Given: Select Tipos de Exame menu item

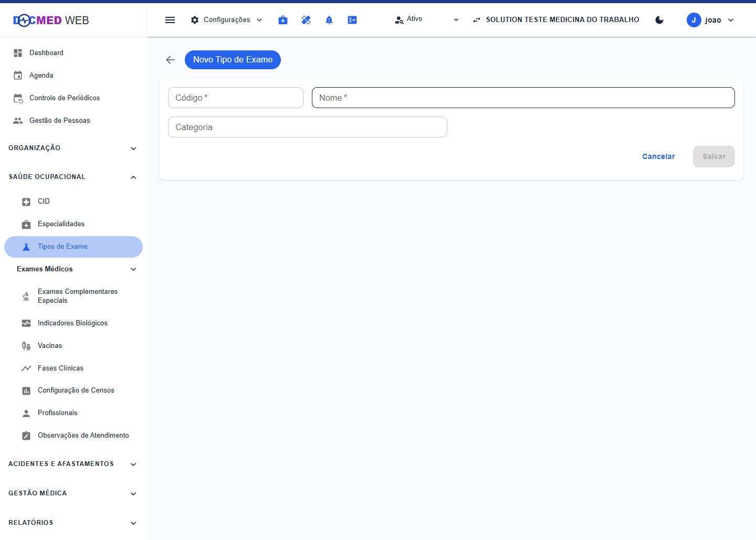Looking at the screenshot, I should 73,247.
